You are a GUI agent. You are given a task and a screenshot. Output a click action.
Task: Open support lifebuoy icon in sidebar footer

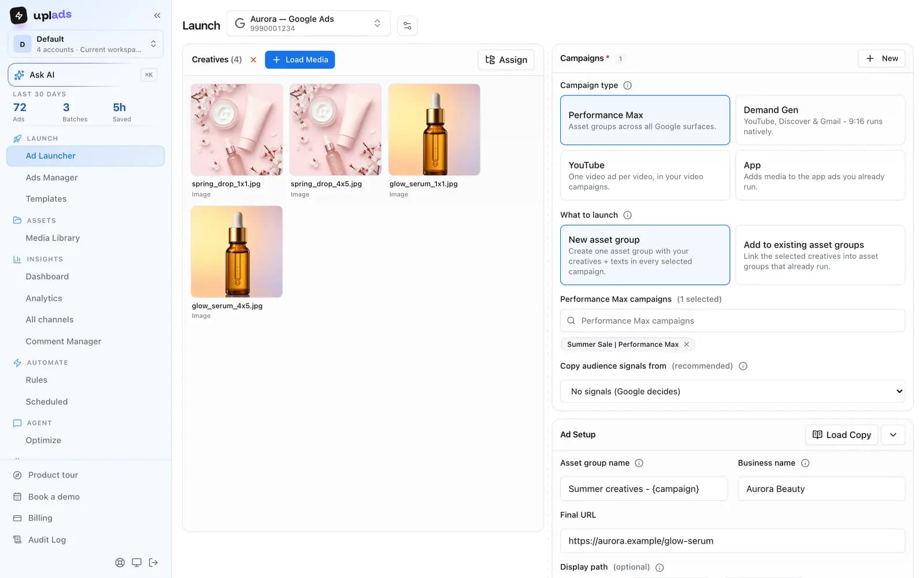tap(120, 562)
